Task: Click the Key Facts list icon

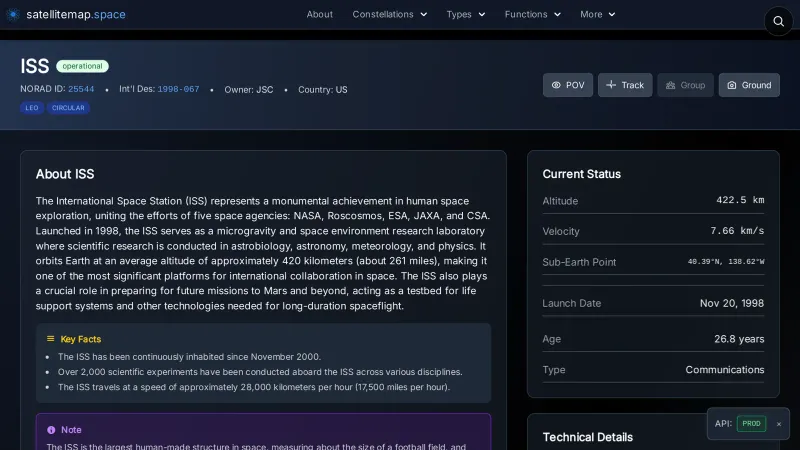Action: [51, 339]
